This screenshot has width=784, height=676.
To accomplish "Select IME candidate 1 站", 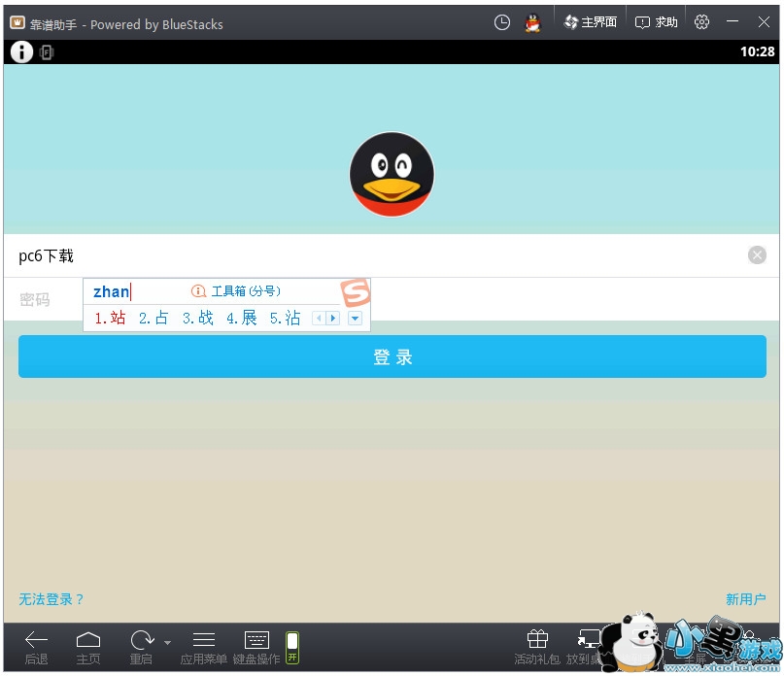I will point(111,318).
